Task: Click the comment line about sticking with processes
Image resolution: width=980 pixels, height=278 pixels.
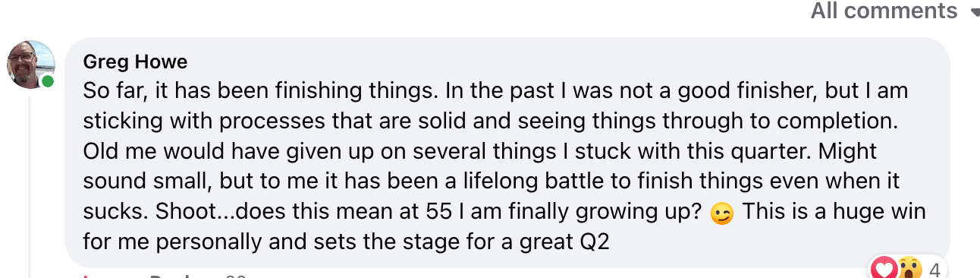Action: point(490,121)
